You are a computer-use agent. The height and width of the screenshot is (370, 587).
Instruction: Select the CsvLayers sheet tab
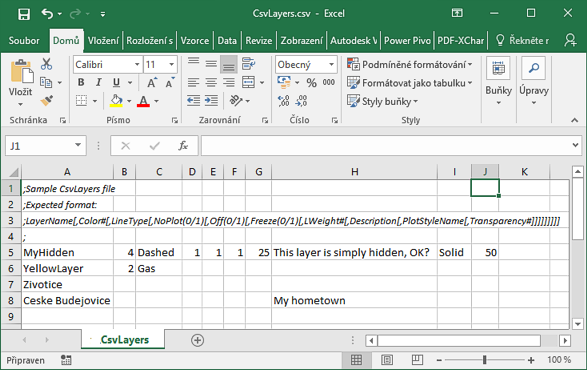tap(123, 340)
